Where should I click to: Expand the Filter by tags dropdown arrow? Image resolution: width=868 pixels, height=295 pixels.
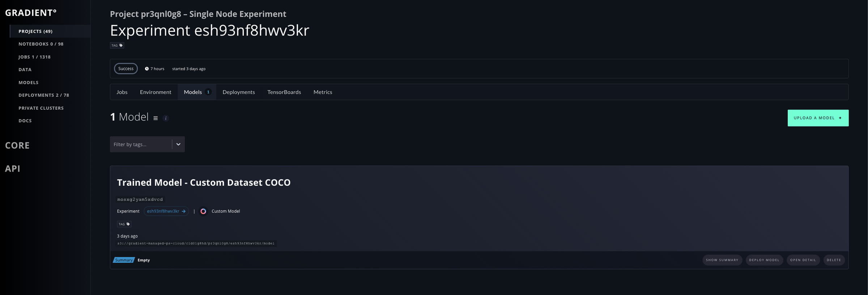tap(178, 144)
